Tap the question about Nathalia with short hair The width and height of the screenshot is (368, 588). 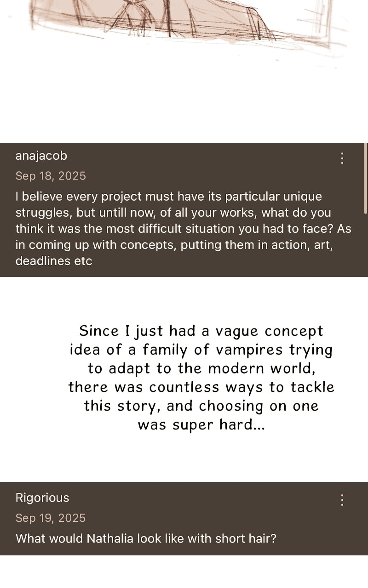[x=146, y=538]
